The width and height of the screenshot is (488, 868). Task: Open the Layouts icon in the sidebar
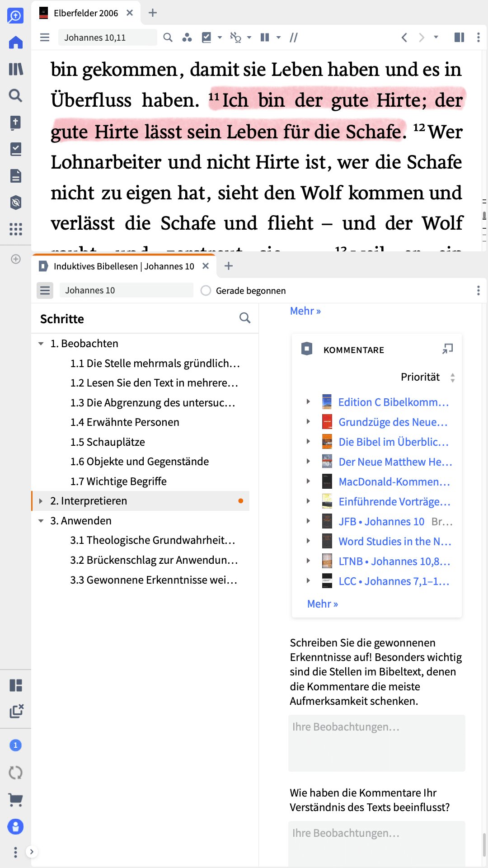(15, 685)
